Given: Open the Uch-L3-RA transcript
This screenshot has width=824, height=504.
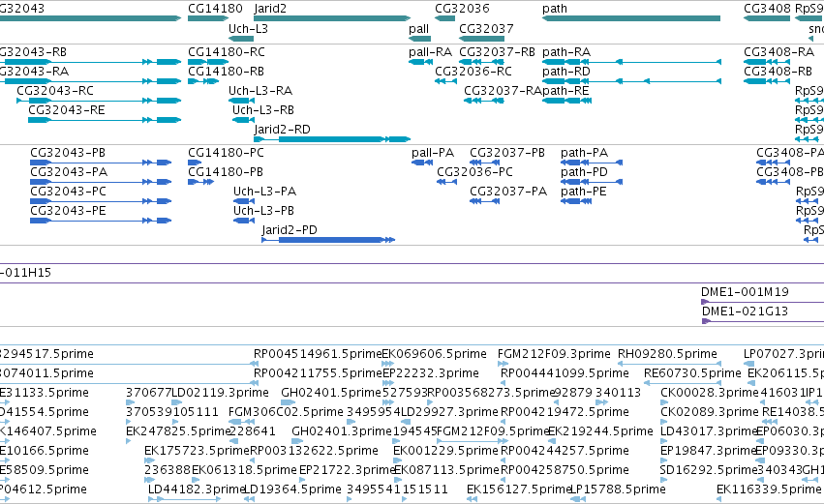Looking at the screenshot, I should click(x=260, y=90).
